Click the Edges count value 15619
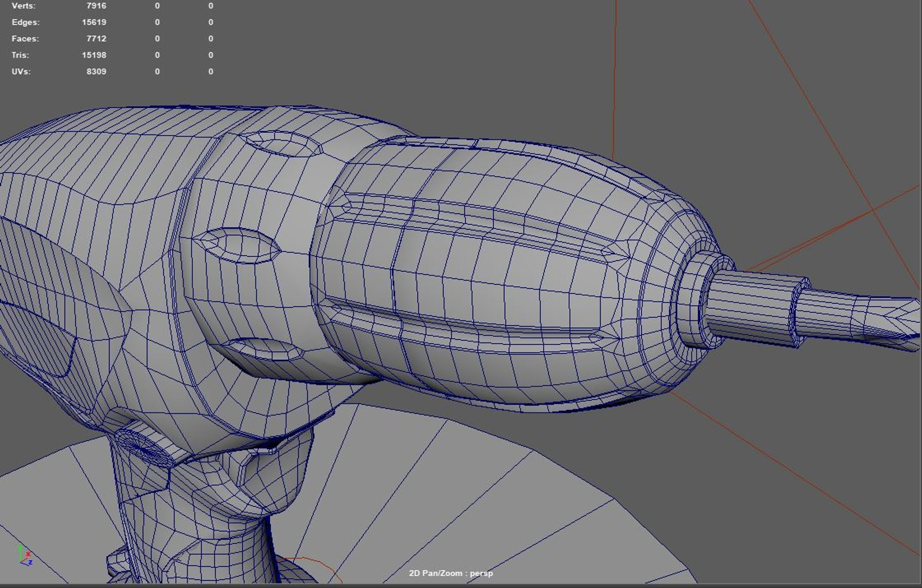The image size is (922, 588). pyautogui.click(x=94, y=22)
